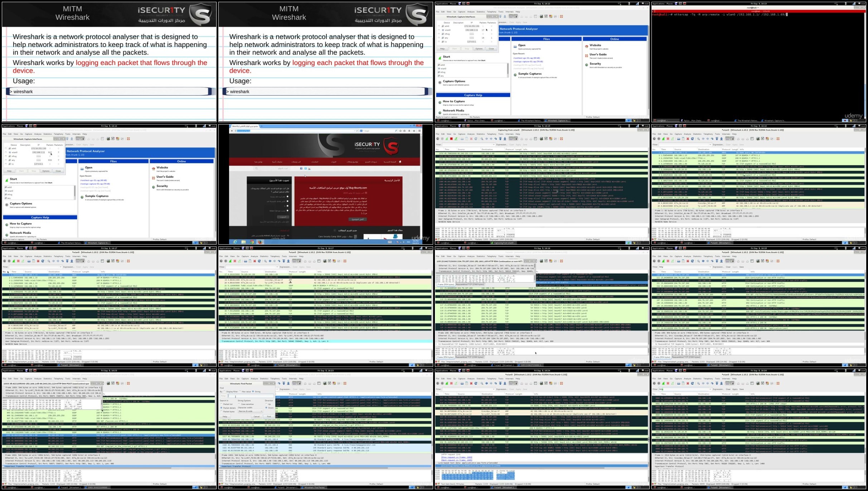Close the capture file with red X, 16:16 frame
868x491 pixels.
point(688,139)
